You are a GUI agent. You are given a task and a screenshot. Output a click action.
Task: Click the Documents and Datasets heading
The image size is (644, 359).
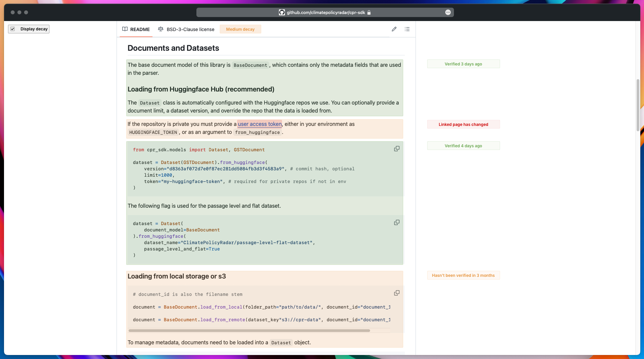pos(173,48)
